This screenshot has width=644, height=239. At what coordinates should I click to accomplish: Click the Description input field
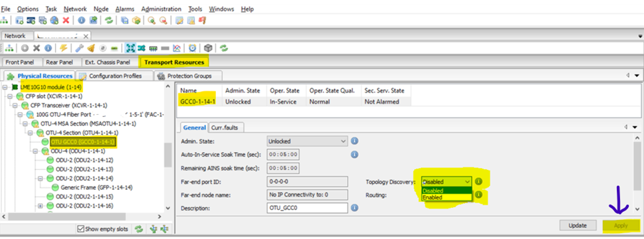coord(307,208)
